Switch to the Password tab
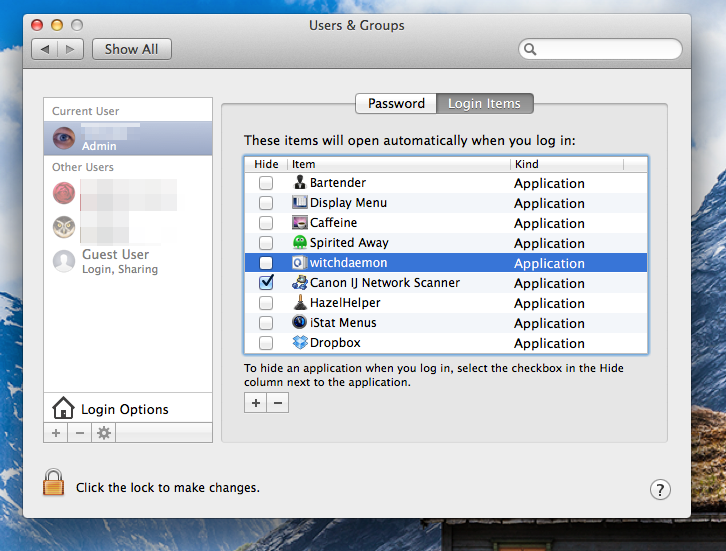 (396, 103)
